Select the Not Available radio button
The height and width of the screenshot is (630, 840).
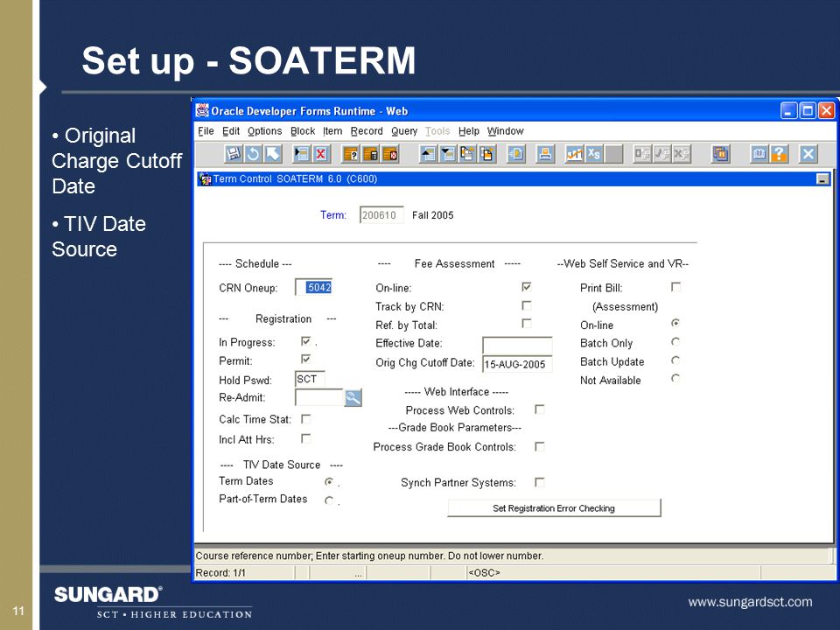[x=675, y=378]
